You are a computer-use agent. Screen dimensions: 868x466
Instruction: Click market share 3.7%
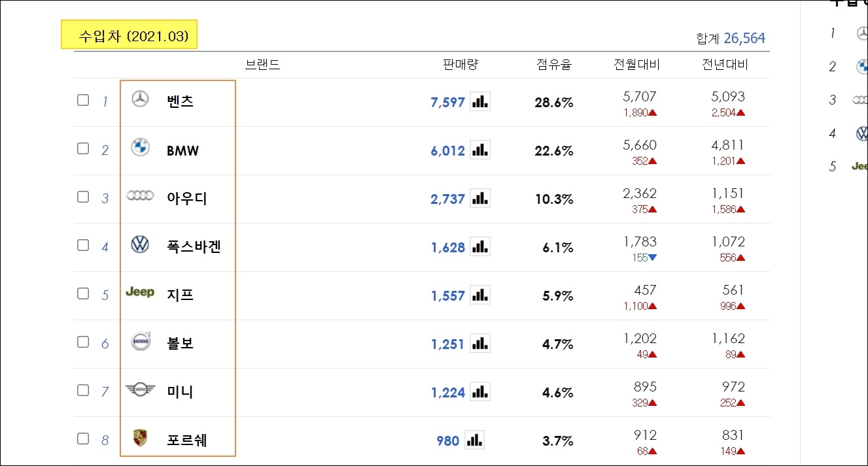557,441
